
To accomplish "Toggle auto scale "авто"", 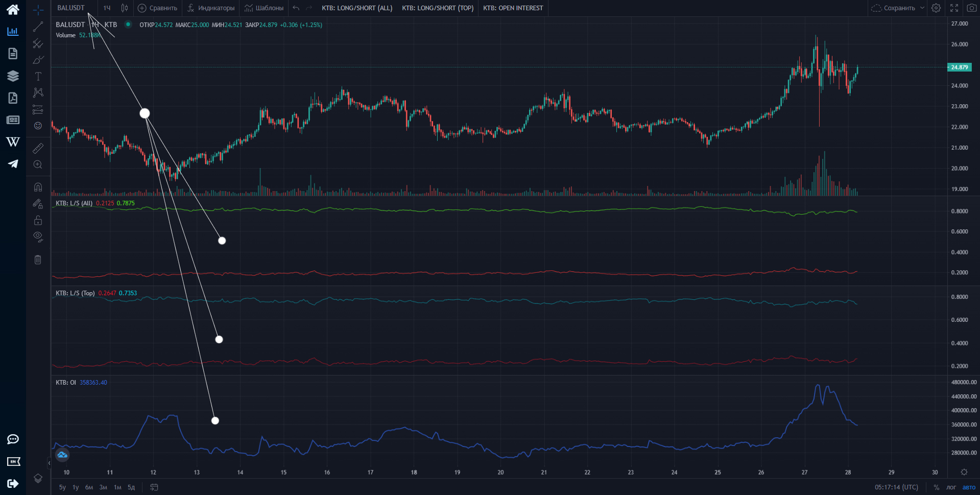I will [x=969, y=487].
